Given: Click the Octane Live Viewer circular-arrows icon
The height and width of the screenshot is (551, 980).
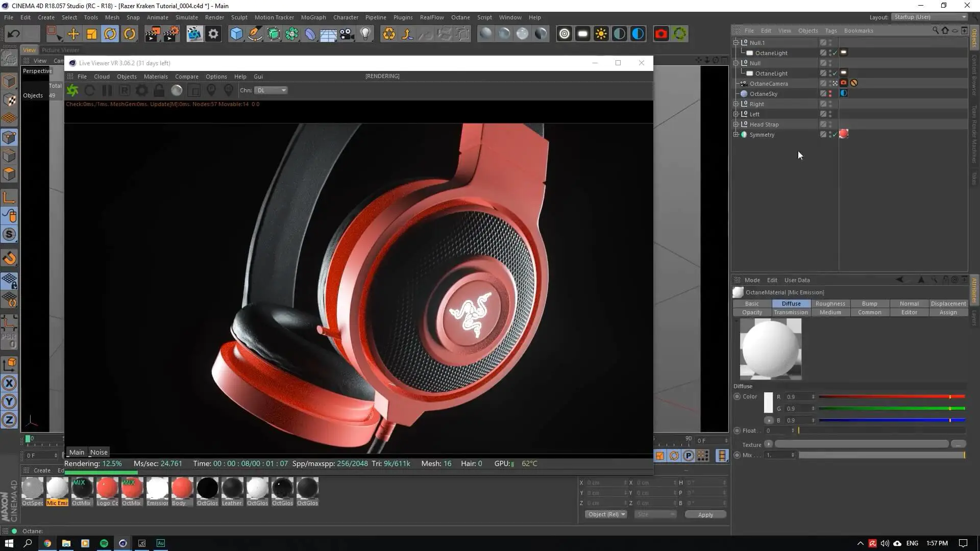Looking at the screenshot, I should pyautogui.click(x=679, y=34).
